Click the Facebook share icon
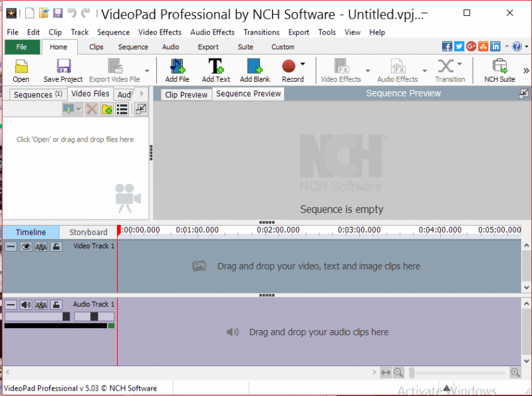 coord(447,47)
